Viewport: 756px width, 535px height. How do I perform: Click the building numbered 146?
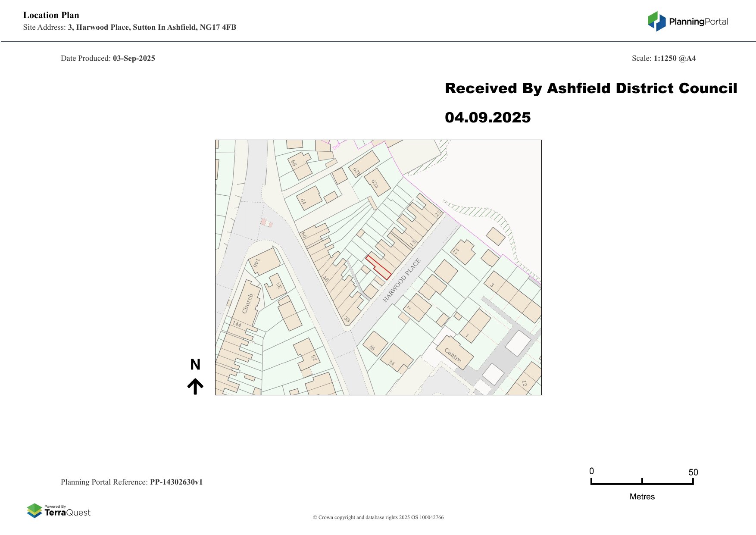[264, 261]
